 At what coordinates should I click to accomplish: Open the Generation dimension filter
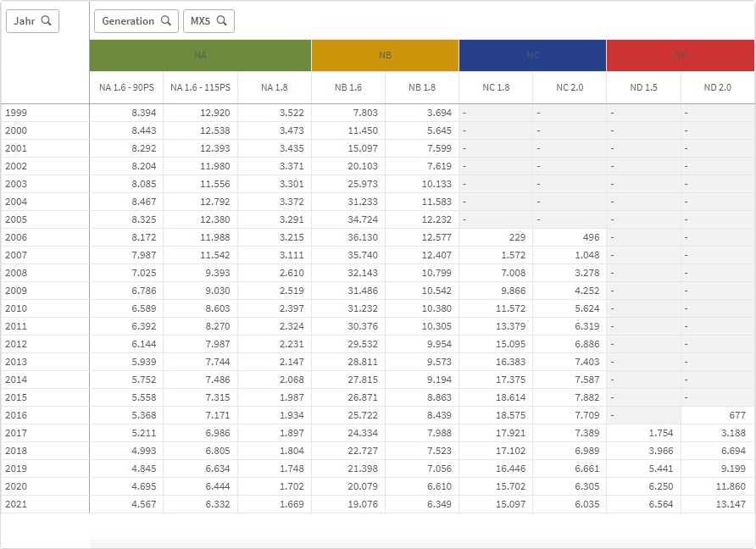(128, 21)
